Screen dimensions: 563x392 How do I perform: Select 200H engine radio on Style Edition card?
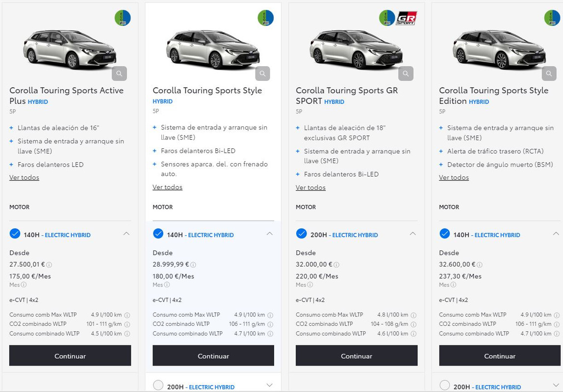[444, 385]
